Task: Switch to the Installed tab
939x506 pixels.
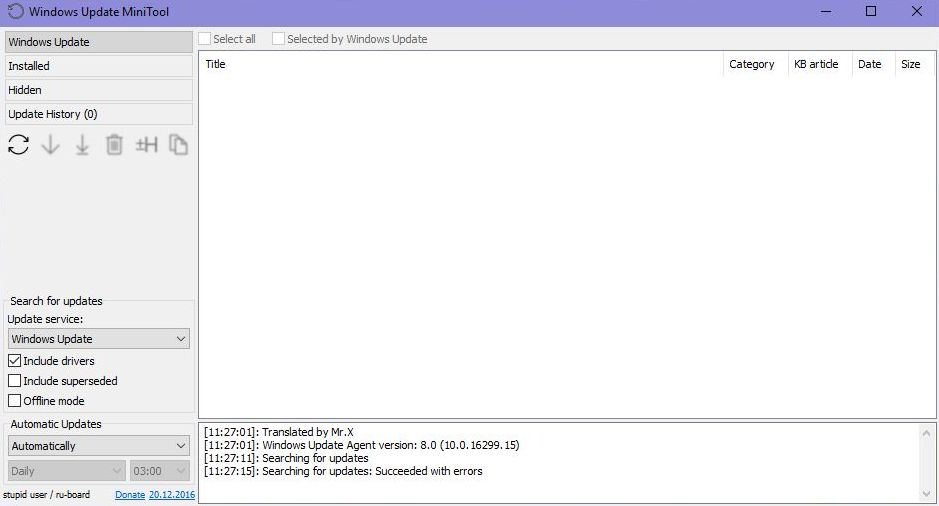Action: click(x=99, y=66)
